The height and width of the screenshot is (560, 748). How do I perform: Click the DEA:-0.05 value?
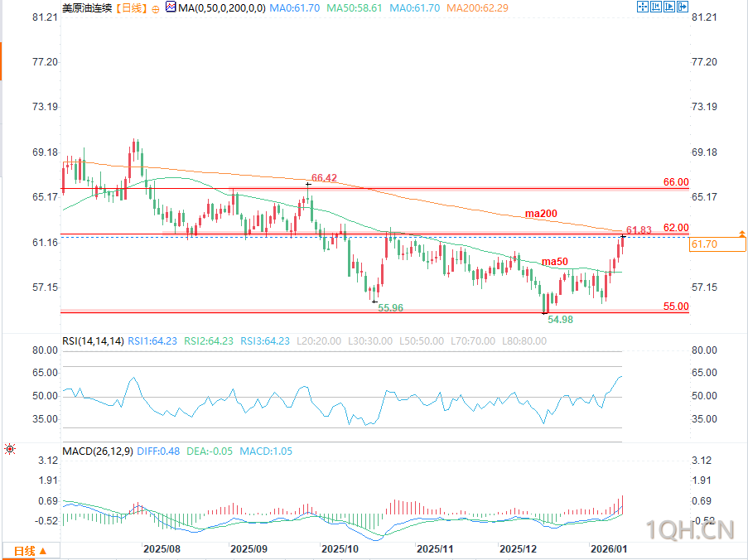[x=210, y=451]
